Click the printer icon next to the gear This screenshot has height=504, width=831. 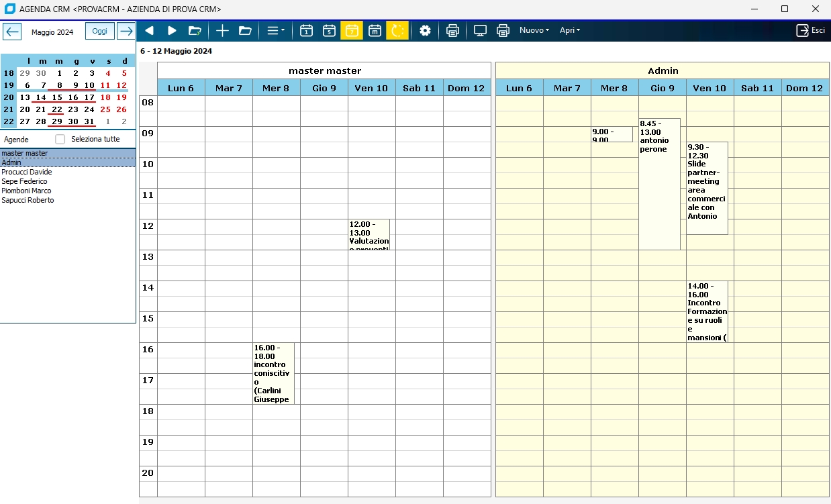(x=452, y=30)
